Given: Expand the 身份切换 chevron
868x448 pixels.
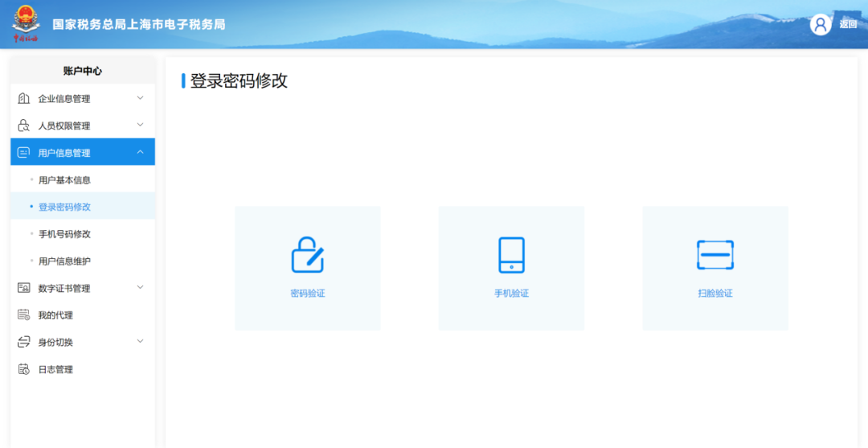Looking at the screenshot, I should [x=140, y=341].
